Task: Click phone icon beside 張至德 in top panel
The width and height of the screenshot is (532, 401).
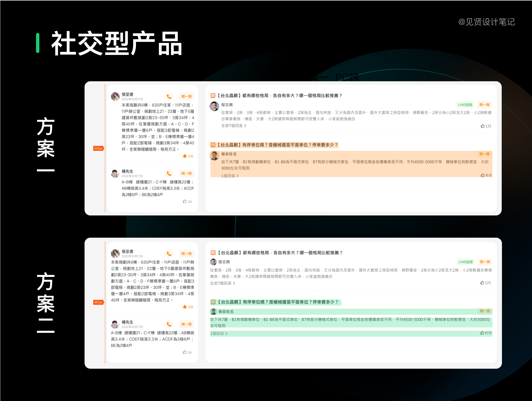Action: 169,97
